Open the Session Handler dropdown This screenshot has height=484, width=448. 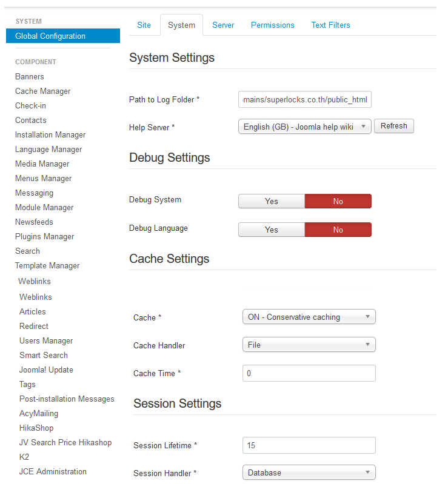[309, 472]
